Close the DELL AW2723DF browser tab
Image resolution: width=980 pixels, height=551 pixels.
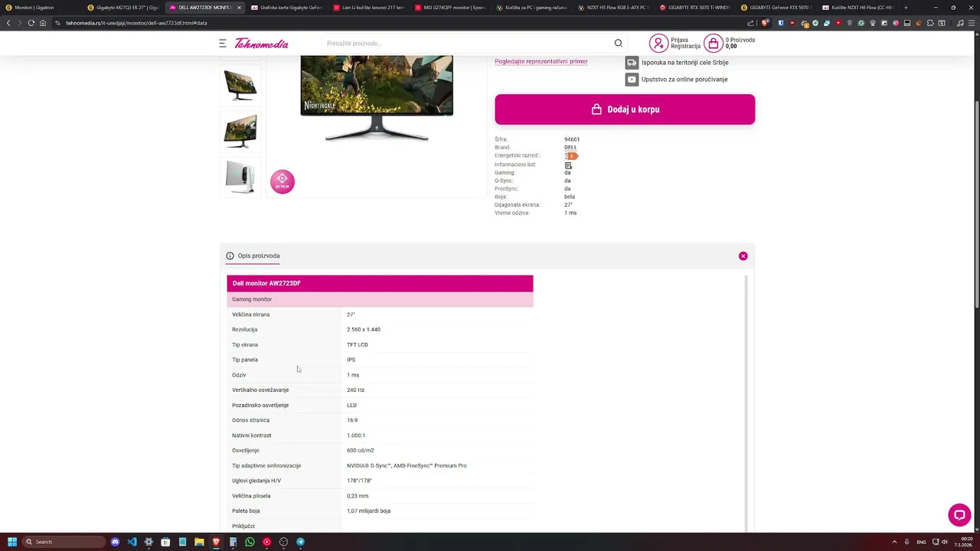239,8
